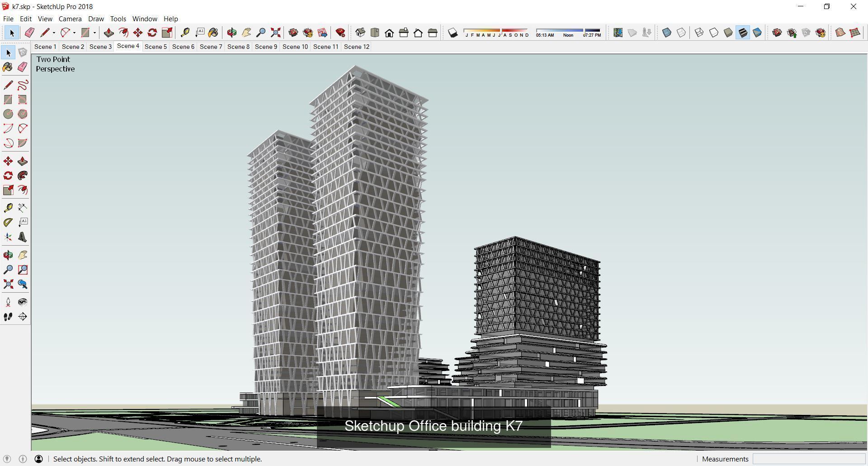Click the Add Location map icon
Screen dimensions: 868x466
click(x=618, y=33)
